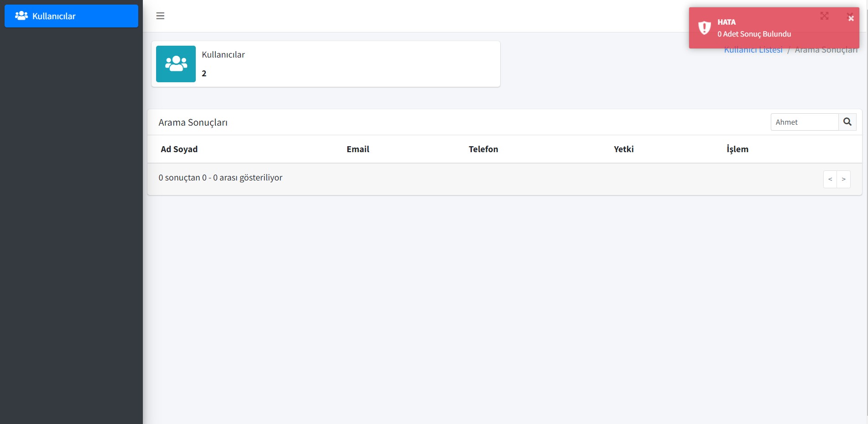Sort the table by Email column
Screen dimensions: 868x424
click(358, 149)
